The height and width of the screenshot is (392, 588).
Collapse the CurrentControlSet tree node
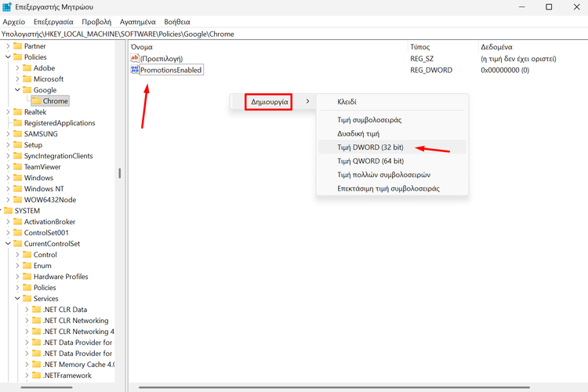[8, 244]
